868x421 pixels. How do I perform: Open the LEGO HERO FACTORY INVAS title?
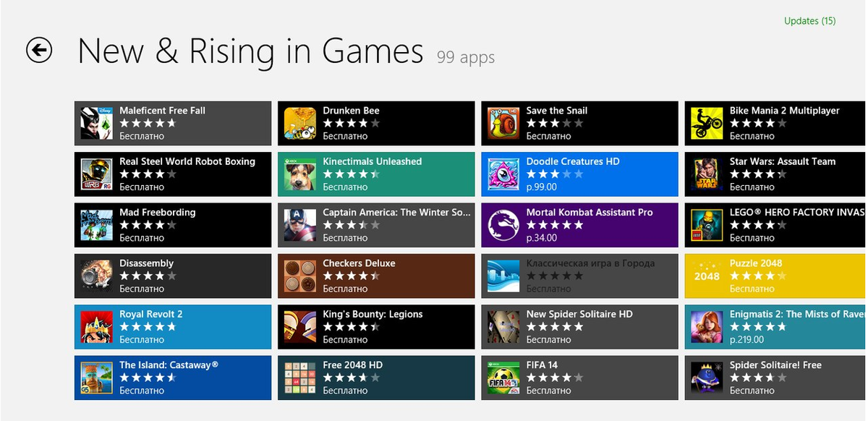(797, 213)
